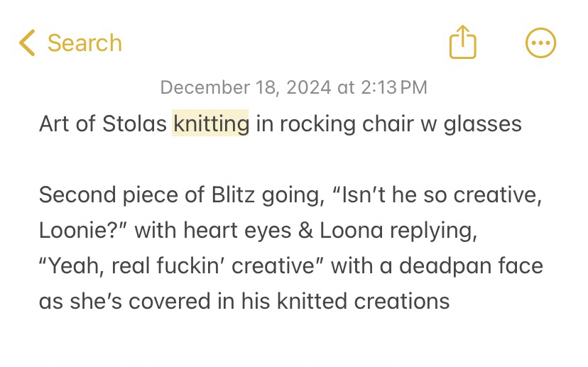Place cursor on the word glasses
588x367 pixels.
[482, 124]
